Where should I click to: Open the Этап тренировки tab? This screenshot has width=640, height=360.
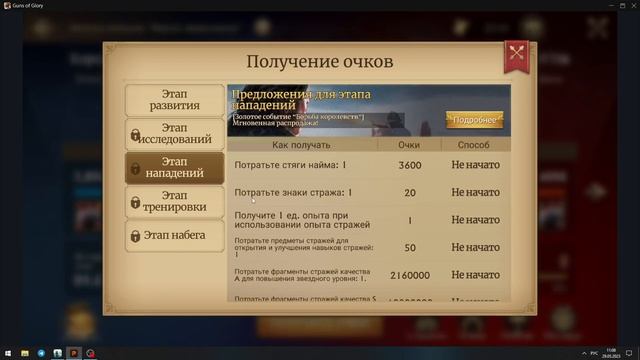pyautogui.click(x=174, y=202)
